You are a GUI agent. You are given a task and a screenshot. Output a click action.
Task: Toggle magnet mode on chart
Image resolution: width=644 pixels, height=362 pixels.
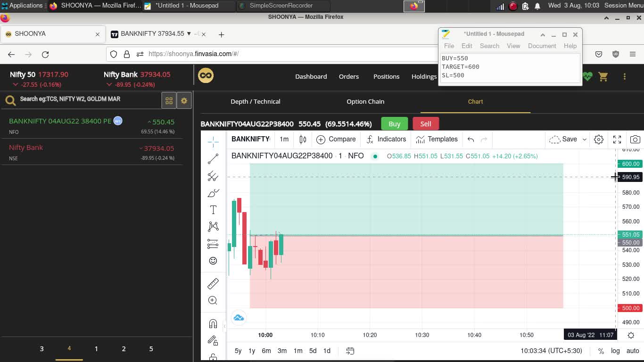(x=213, y=323)
